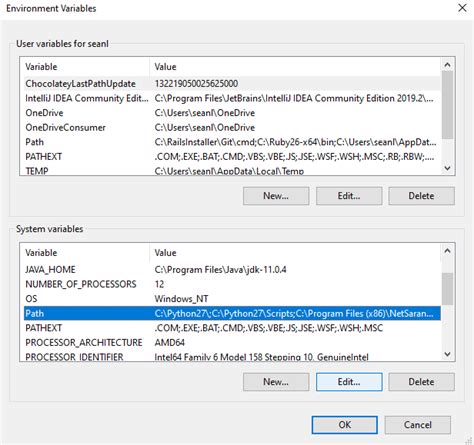Select the user Path variable with RailsInstaller
This screenshot has height=445, width=474.
pyautogui.click(x=232, y=142)
